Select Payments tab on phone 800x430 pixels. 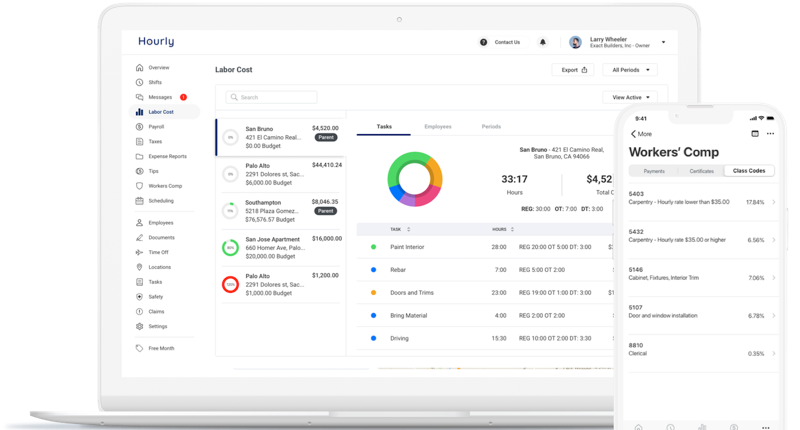click(654, 171)
